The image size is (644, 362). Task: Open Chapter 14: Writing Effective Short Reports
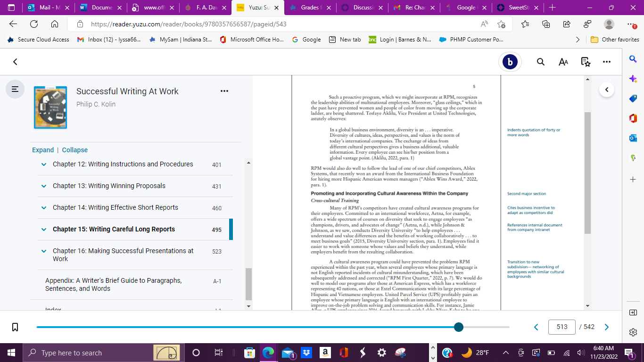[x=116, y=207]
